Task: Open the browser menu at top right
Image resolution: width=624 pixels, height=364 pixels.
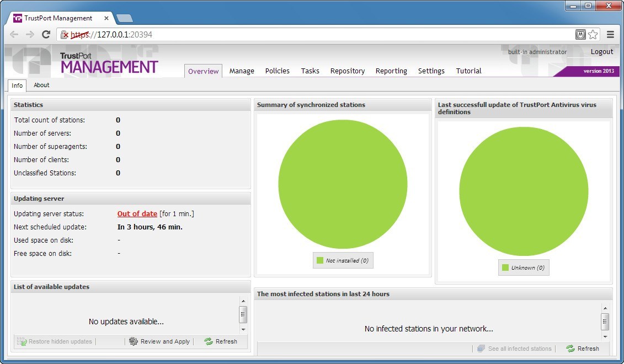Action: 611,34
